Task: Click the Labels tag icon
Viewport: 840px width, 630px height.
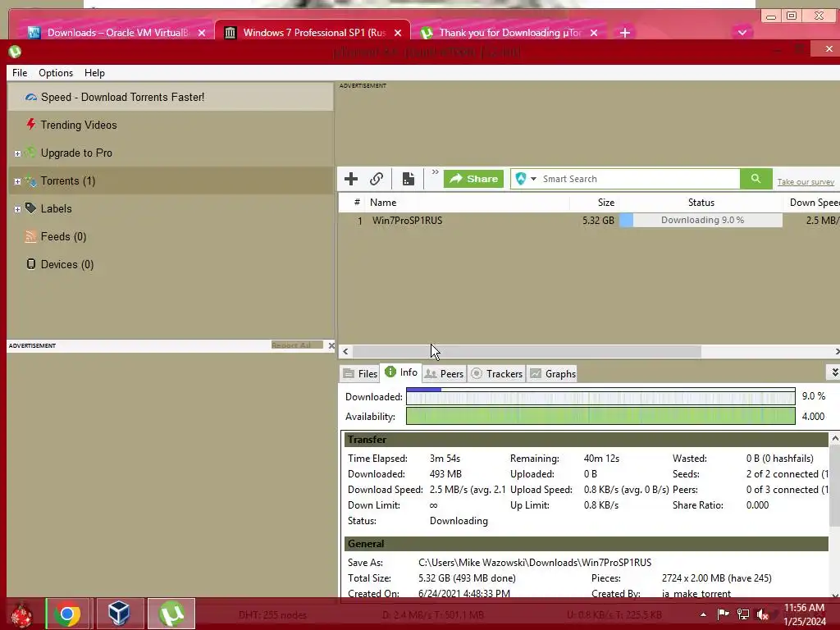Action: click(x=31, y=208)
